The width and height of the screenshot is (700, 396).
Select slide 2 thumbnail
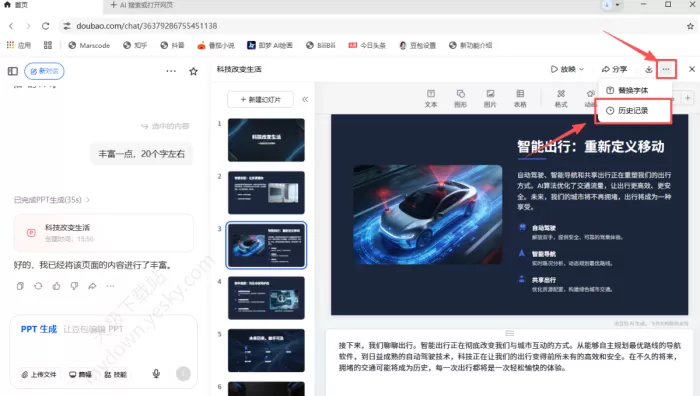(266, 192)
